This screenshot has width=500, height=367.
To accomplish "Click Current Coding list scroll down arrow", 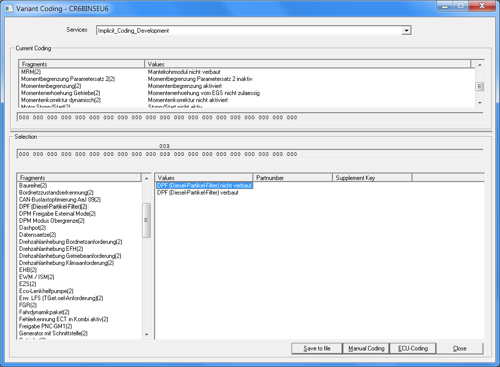I will click(x=480, y=103).
